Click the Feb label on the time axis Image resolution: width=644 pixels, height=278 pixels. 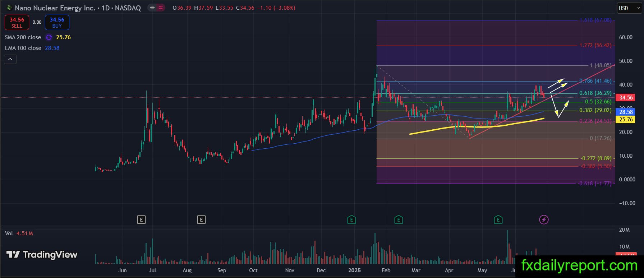coord(386,270)
